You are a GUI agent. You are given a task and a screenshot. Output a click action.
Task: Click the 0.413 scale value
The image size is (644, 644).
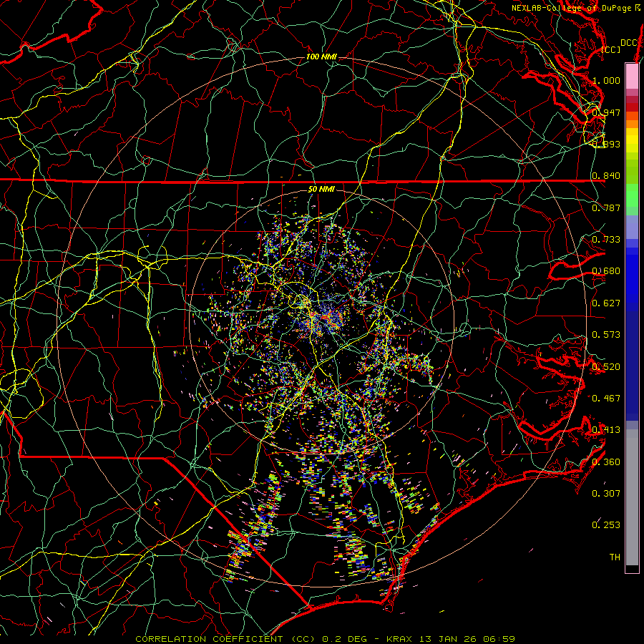pyautogui.click(x=606, y=430)
